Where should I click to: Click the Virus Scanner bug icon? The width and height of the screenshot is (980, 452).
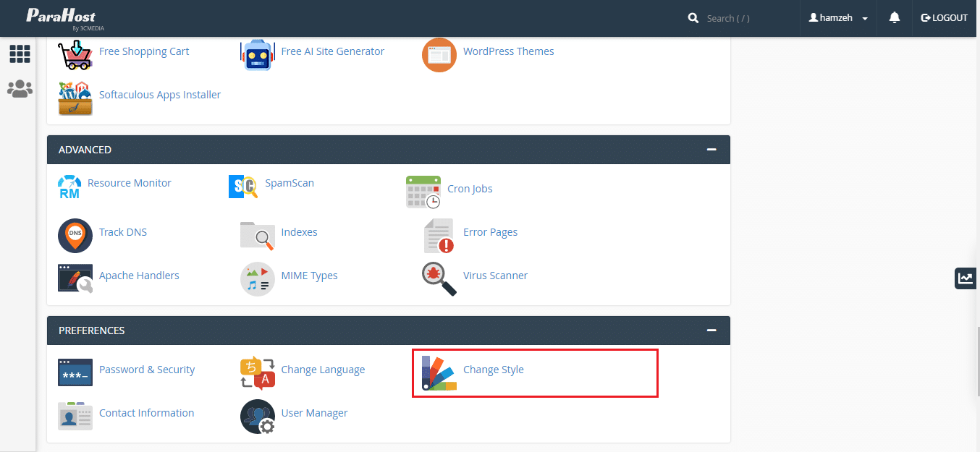coord(439,278)
